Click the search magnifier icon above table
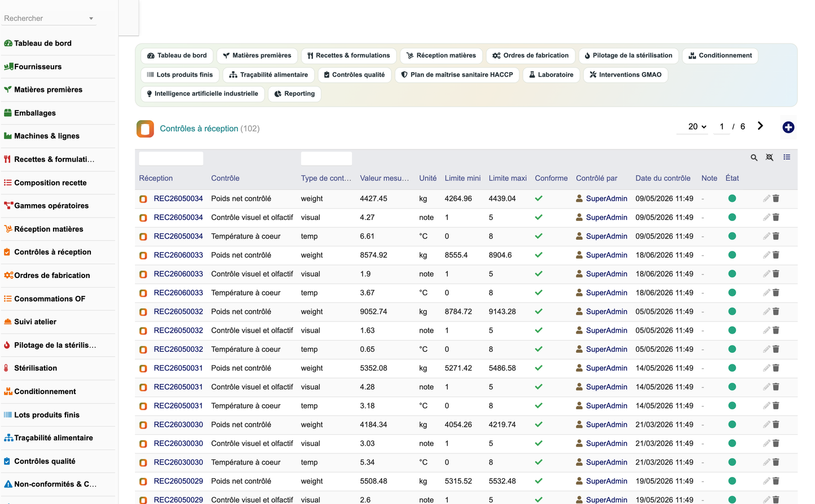 pos(754,158)
